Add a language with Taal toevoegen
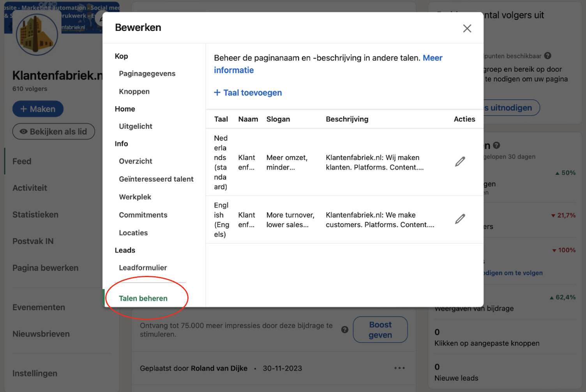The image size is (586, 392). point(248,93)
